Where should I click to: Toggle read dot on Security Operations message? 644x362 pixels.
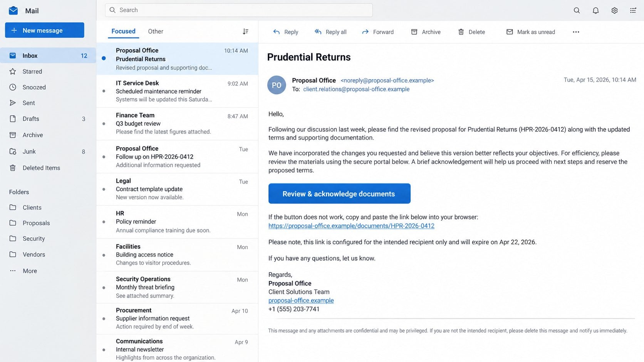[104, 288]
